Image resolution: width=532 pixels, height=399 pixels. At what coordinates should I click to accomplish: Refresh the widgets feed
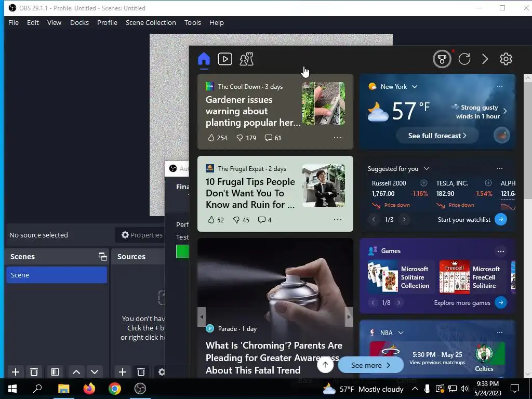(464, 59)
